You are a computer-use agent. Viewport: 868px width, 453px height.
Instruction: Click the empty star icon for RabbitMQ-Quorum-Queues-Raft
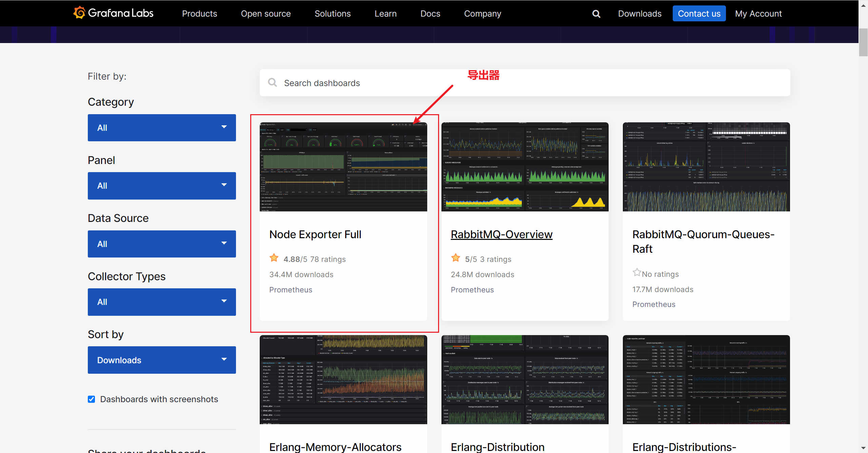click(637, 272)
